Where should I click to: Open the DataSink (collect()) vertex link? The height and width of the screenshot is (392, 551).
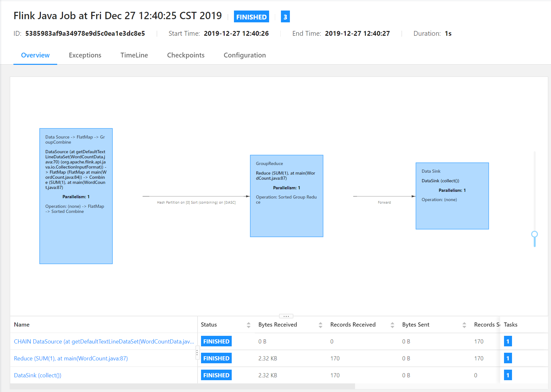point(37,375)
